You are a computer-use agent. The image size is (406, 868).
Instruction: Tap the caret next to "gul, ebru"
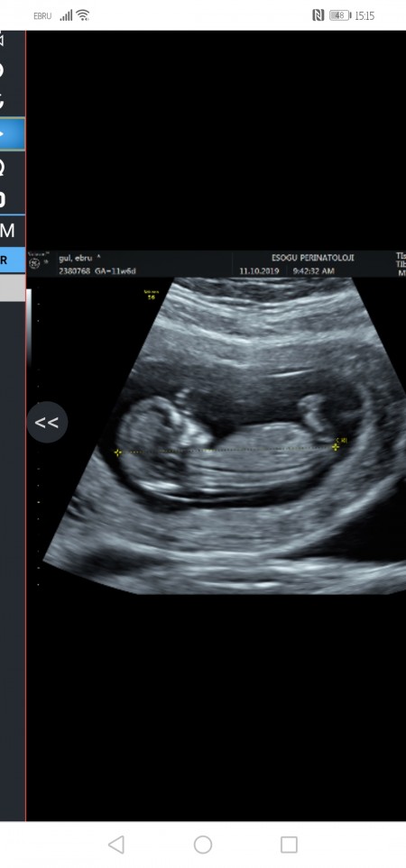98,256
